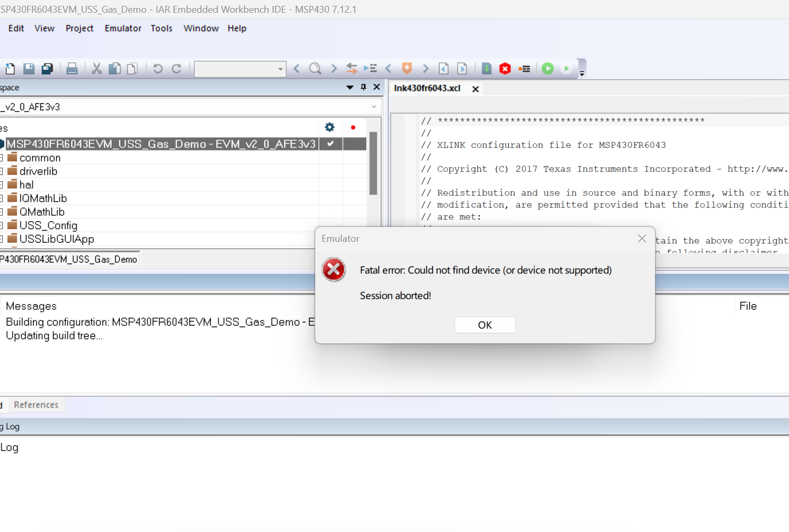789x532 pixels.
Task: Click the red error icon in dialog
Action: click(x=334, y=270)
